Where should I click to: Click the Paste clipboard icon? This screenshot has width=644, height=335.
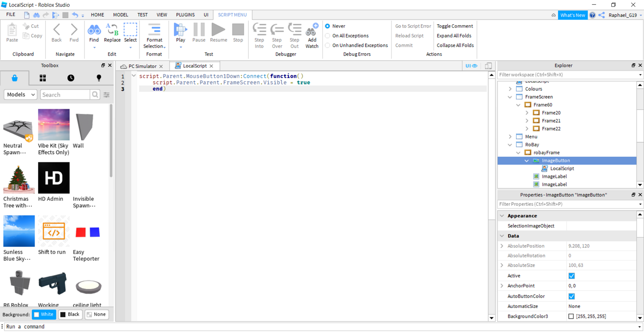[12, 31]
